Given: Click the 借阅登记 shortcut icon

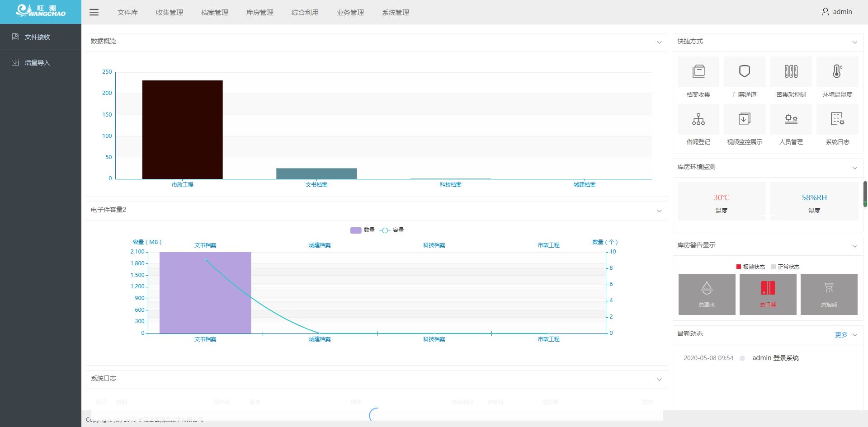Looking at the screenshot, I should [x=698, y=119].
